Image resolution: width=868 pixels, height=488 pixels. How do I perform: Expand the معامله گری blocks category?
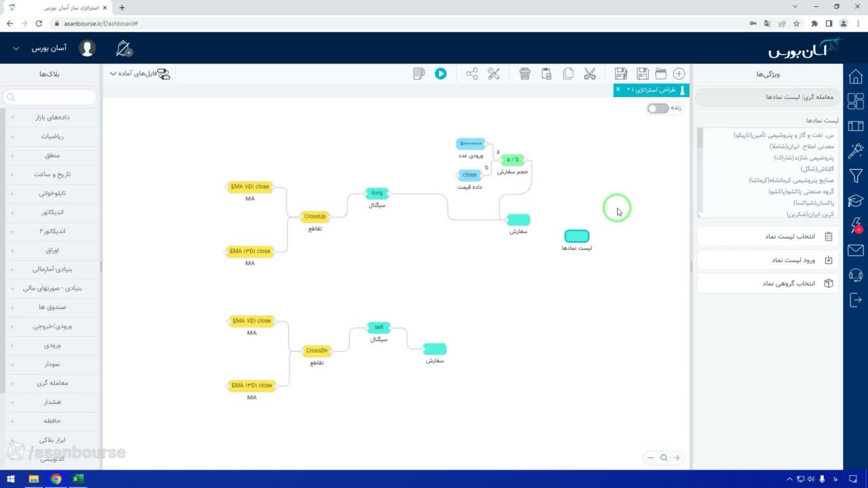click(52, 383)
